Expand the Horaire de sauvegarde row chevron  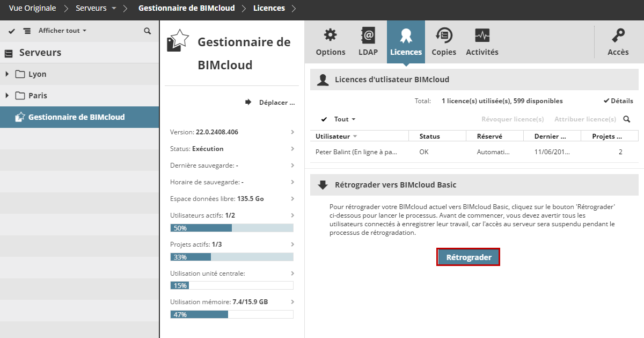click(292, 182)
